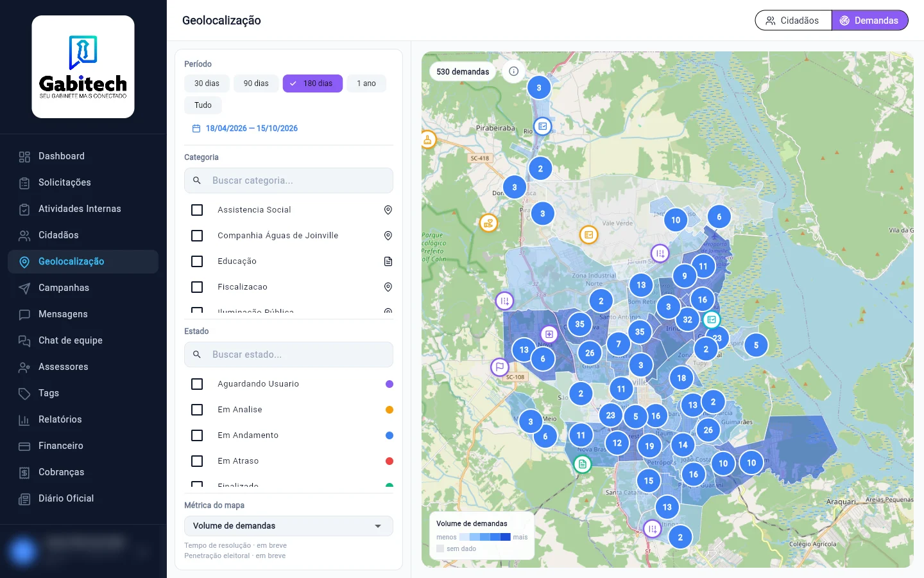Viewport: 924px width, 578px height.
Task: Open Campanhas section
Action: 83,288
